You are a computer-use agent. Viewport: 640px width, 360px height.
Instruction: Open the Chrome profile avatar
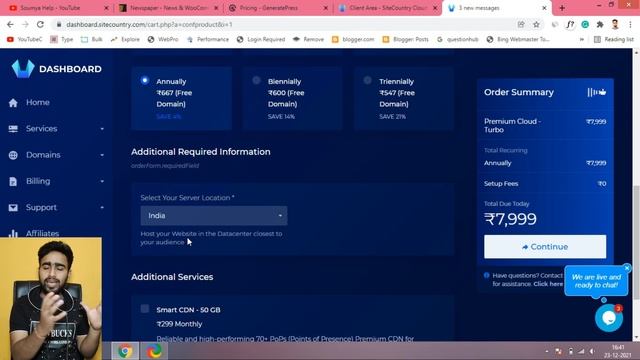[x=615, y=24]
